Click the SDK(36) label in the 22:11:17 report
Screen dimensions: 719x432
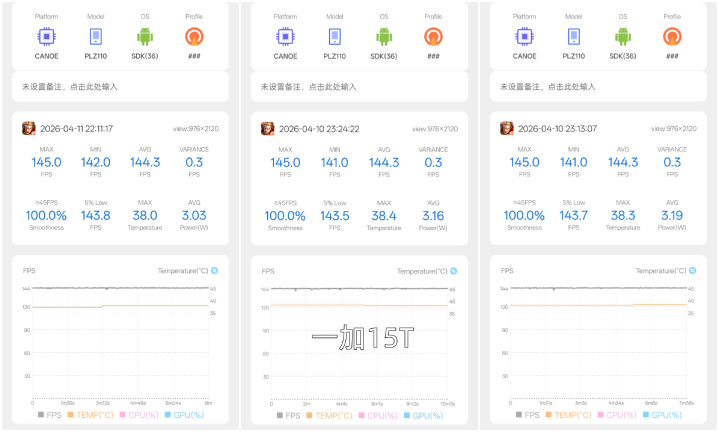coord(145,56)
